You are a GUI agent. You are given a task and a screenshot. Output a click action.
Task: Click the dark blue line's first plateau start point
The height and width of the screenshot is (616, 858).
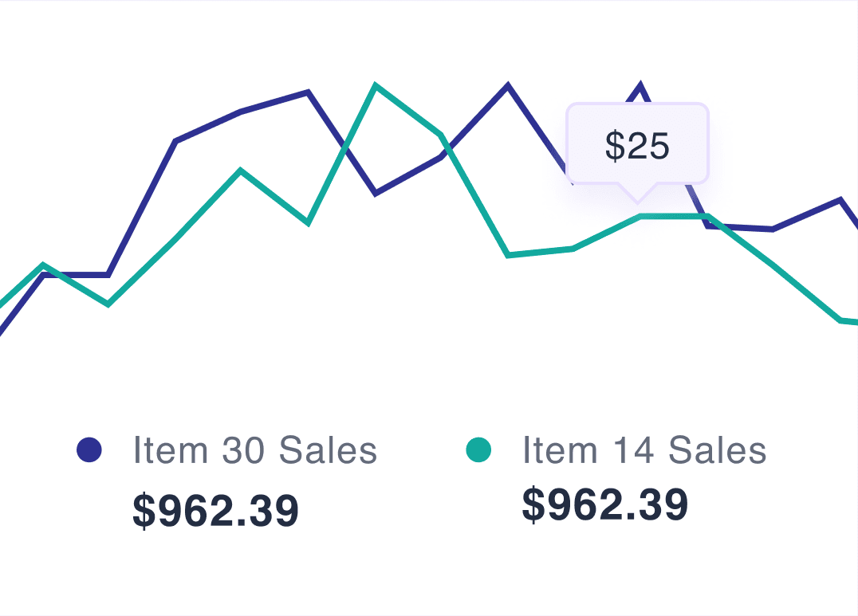click(44, 274)
